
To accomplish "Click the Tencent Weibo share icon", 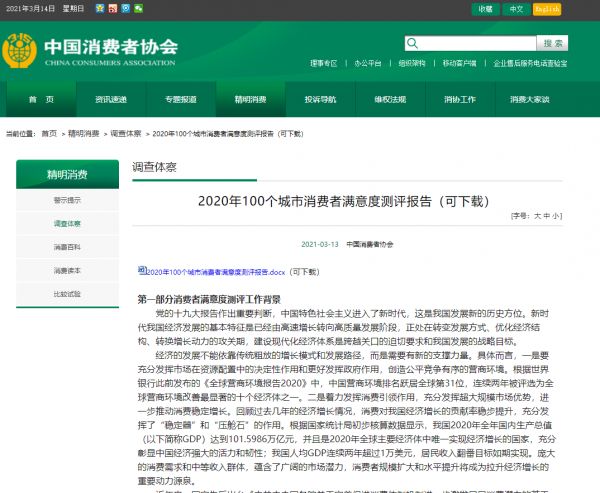I will point(126,8).
